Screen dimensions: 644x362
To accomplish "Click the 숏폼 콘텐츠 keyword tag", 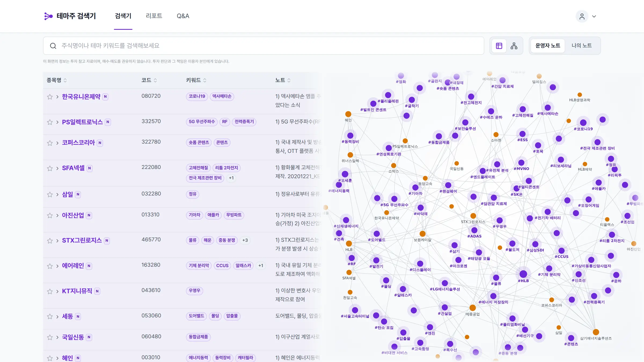I will click(x=199, y=142).
